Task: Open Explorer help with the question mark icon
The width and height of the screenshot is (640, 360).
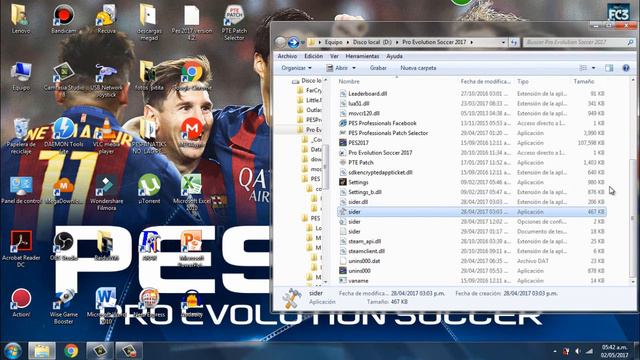Action: tap(626, 68)
